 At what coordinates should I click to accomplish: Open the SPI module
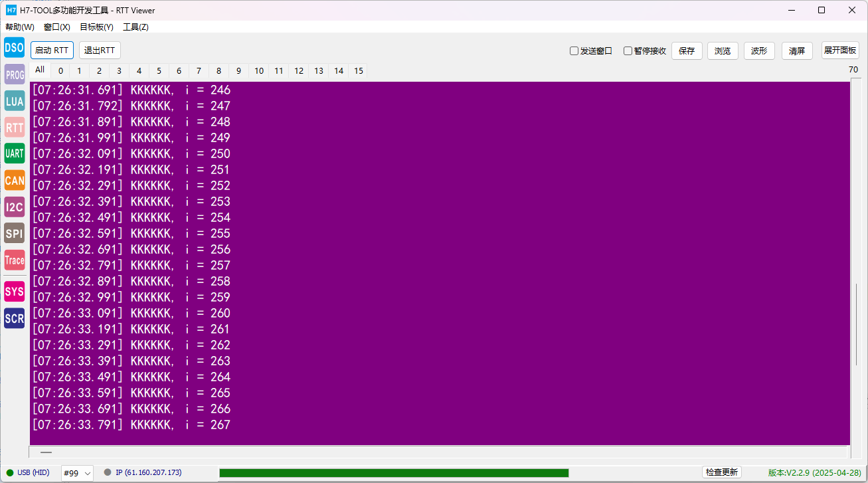coord(14,233)
